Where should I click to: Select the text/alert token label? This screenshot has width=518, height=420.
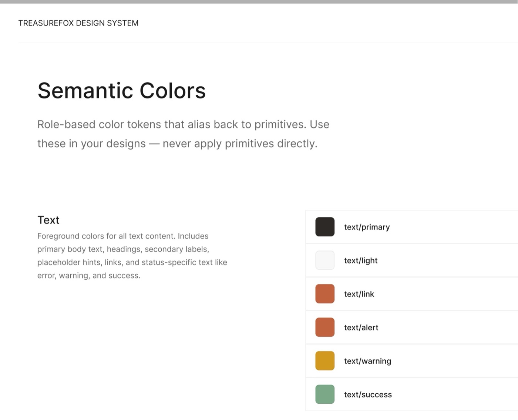(x=361, y=327)
